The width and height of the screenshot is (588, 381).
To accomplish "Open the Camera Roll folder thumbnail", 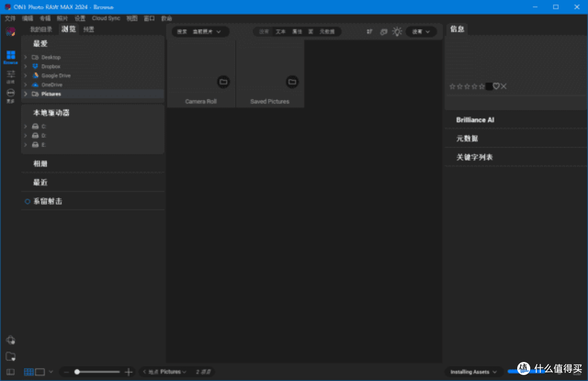I will point(201,74).
